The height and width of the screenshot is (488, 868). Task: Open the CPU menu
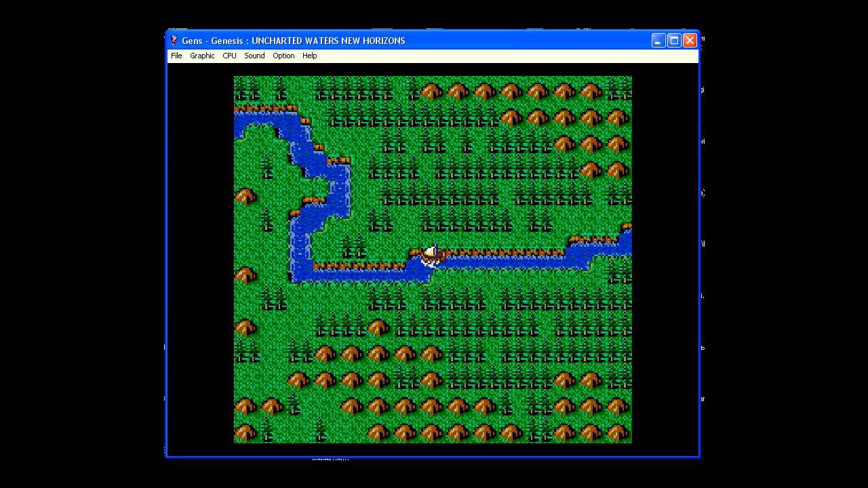(x=229, y=56)
